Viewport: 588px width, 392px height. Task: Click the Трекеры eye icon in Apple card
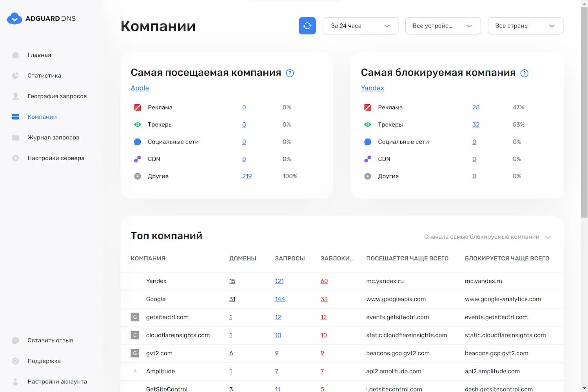(x=138, y=125)
